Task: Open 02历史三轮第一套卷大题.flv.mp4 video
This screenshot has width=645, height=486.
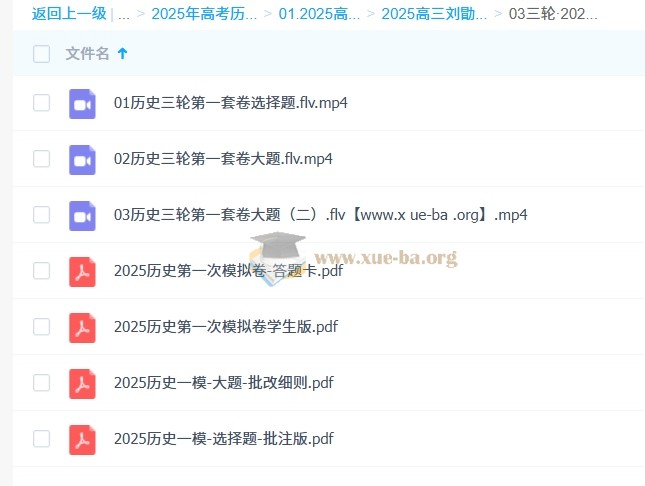Action: click(x=223, y=159)
